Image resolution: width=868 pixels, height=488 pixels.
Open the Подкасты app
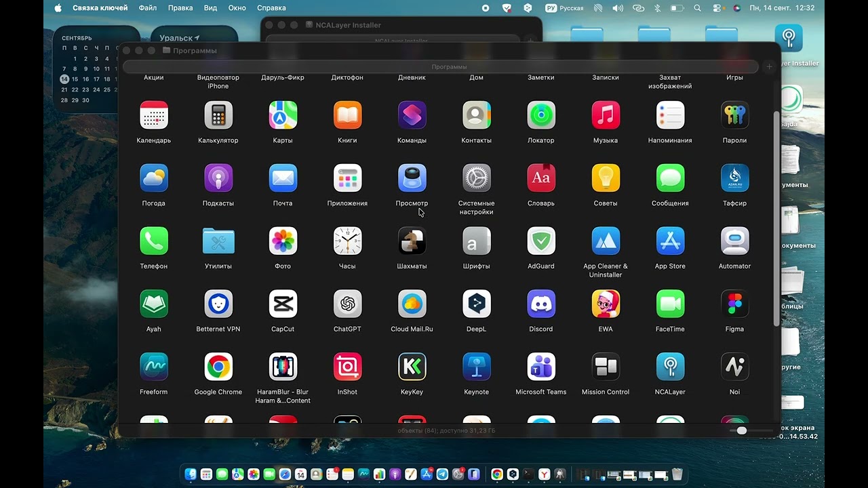(x=218, y=178)
